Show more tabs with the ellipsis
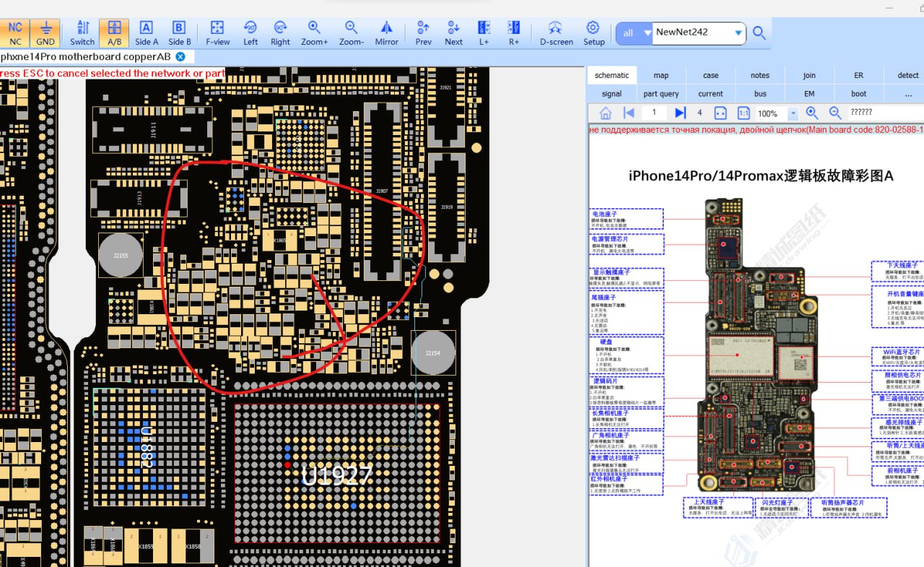This screenshot has height=567, width=924. [908, 94]
